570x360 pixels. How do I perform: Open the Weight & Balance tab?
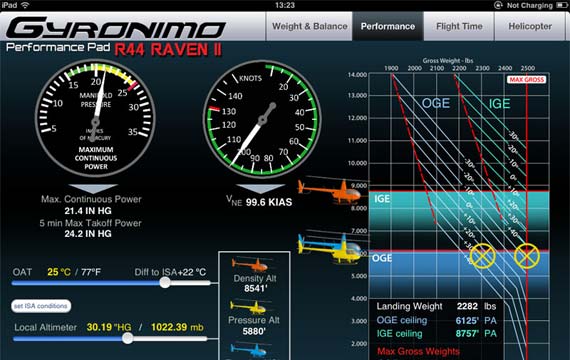tap(309, 26)
